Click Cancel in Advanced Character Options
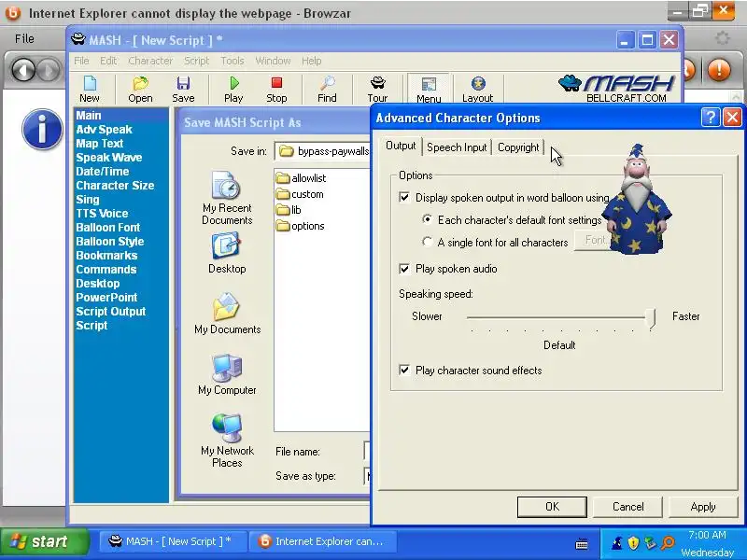Viewport: 747px width, 560px height. coord(627,507)
